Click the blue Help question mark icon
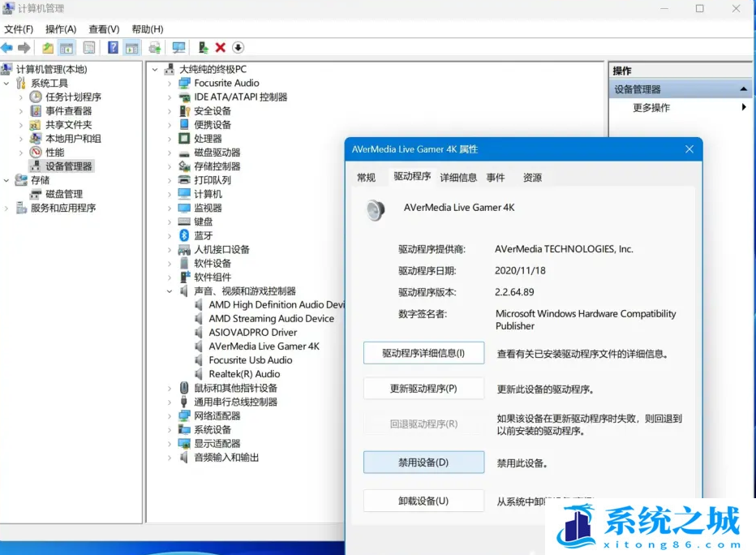The height and width of the screenshot is (555, 756). pos(113,48)
